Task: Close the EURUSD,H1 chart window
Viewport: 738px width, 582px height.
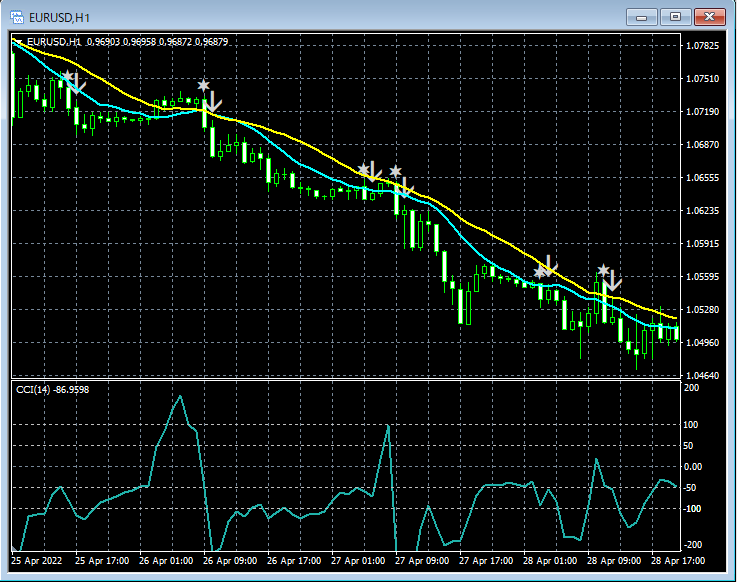Action: point(710,17)
